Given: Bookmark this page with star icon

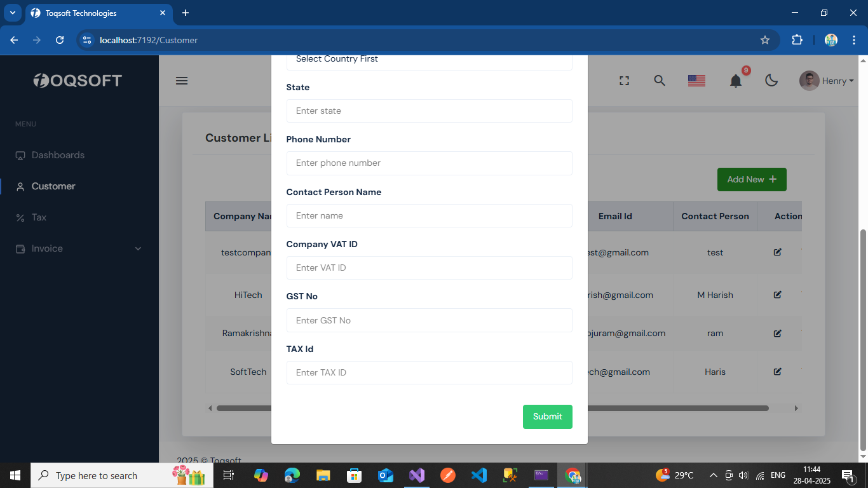Looking at the screenshot, I should tap(765, 40).
